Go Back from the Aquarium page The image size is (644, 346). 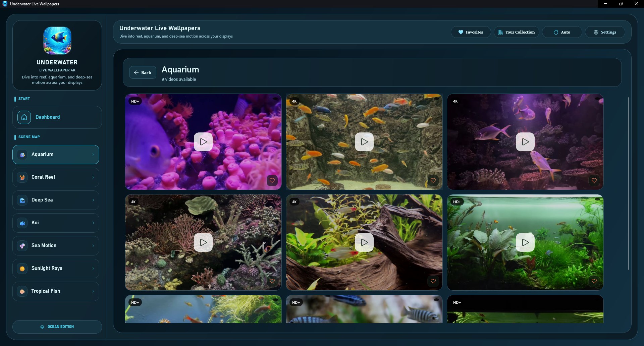(x=143, y=72)
